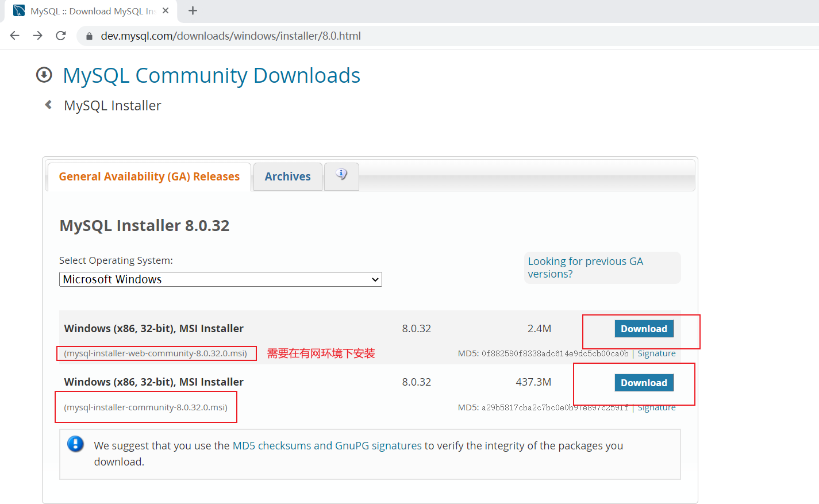Click the padlock site security icon
Screen dimensions: 819x504
pos(89,36)
